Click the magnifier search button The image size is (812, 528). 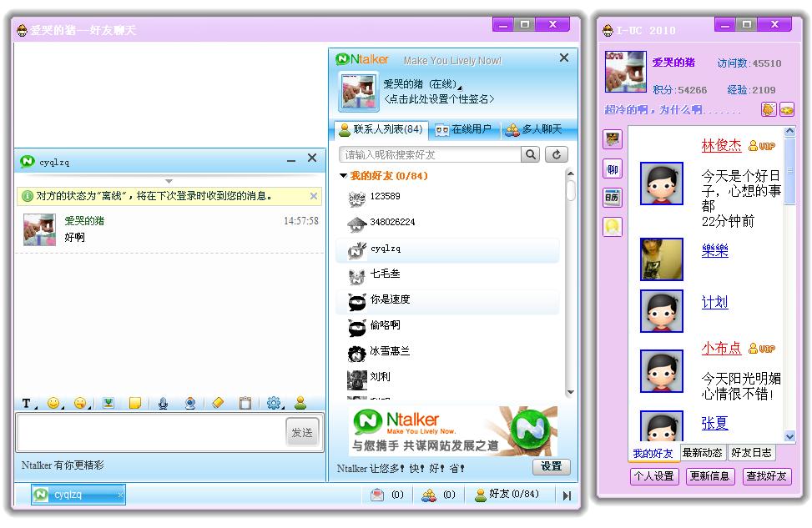[530, 155]
